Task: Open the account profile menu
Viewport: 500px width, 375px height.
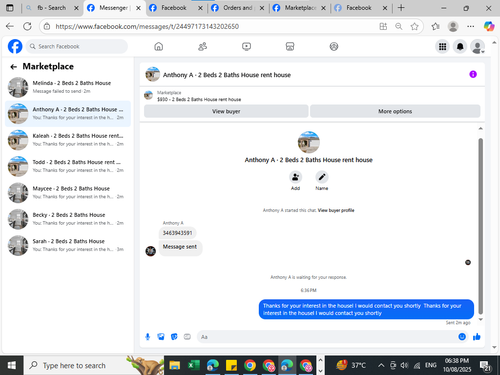Action: [x=477, y=47]
